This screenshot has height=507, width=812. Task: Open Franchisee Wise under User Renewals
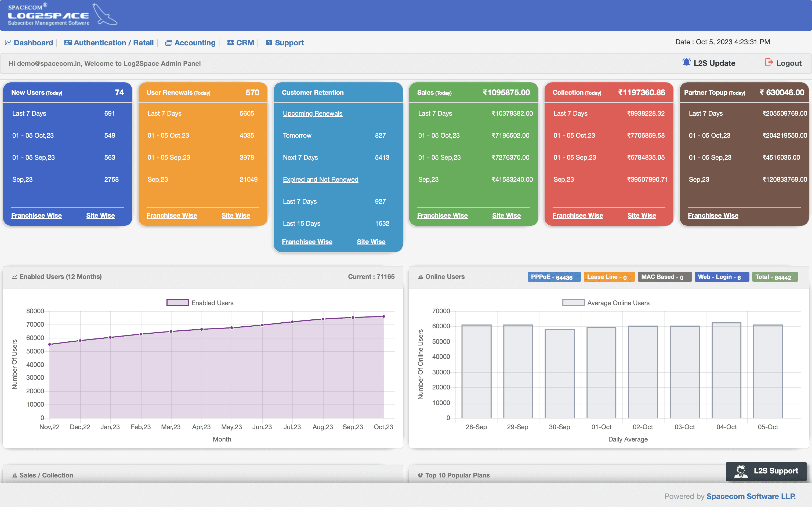[x=172, y=215]
